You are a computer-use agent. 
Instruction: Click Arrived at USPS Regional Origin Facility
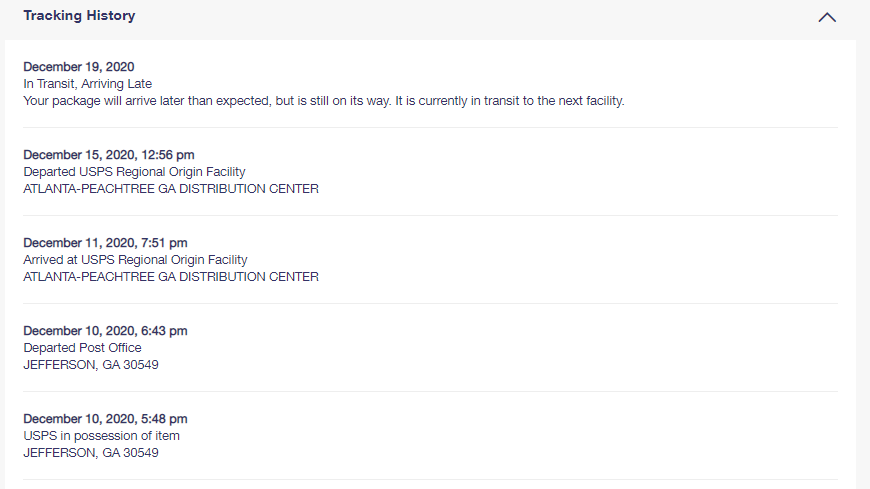pos(135,260)
